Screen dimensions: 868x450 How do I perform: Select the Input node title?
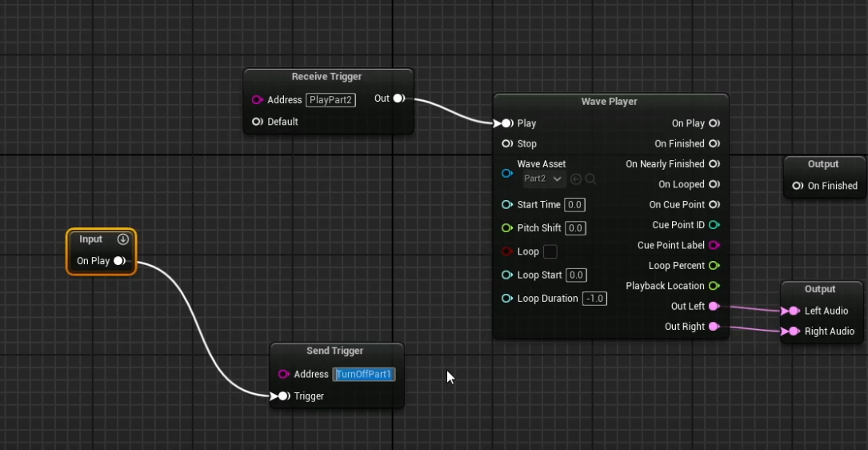tap(90, 239)
